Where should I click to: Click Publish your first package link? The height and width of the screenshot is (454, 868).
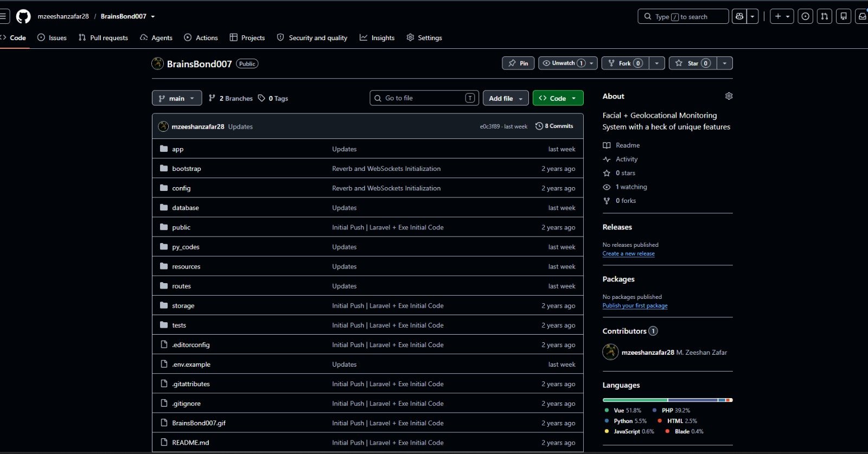pos(635,305)
